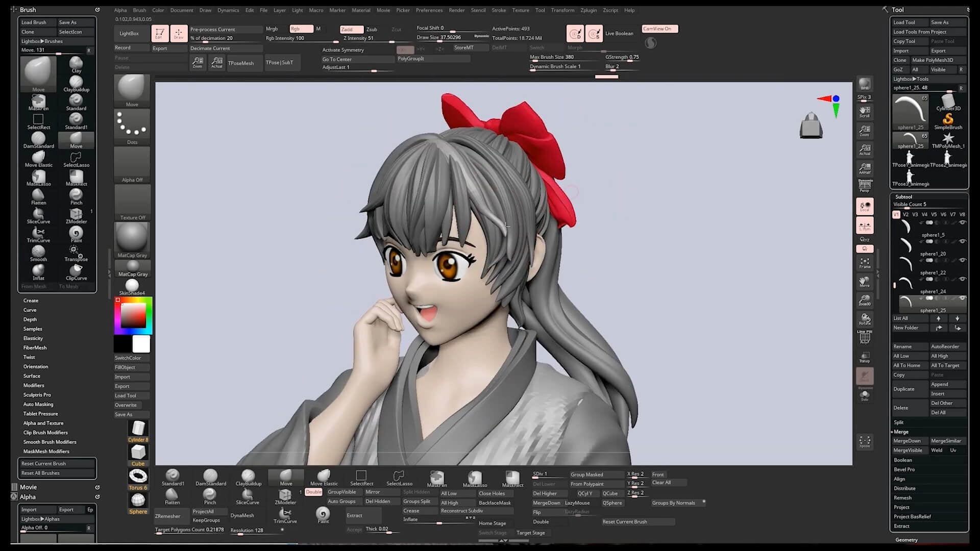Expand the Bevel Pro section
Screen dimensions: 980x551
click(x=904, y=469)
